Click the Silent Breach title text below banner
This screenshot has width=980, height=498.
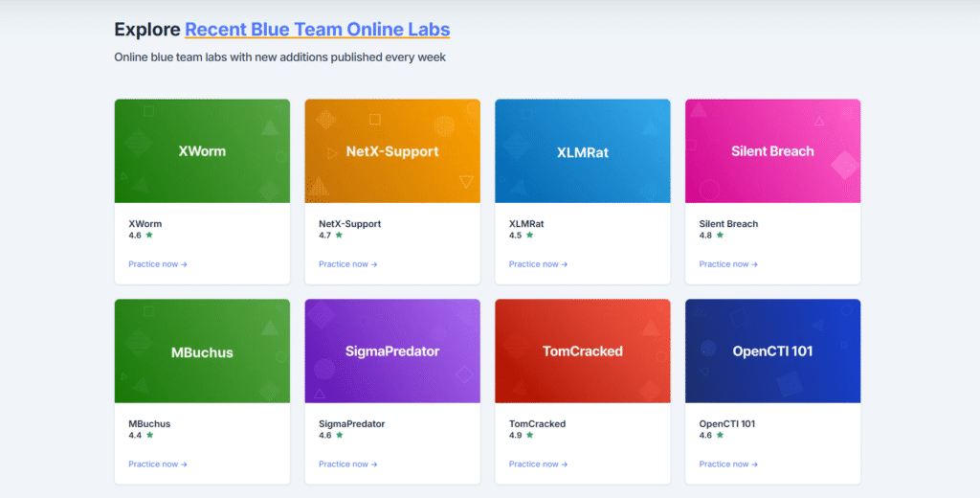[728, 223]
